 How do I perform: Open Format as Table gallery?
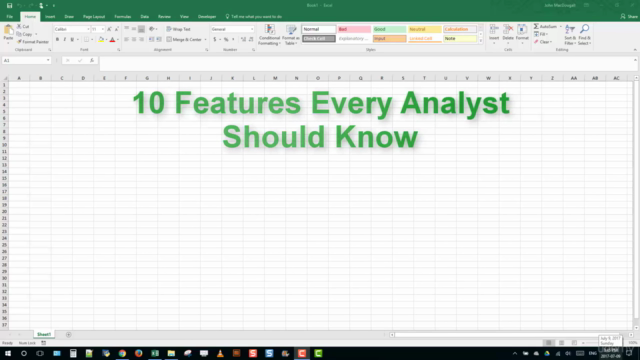291,35
